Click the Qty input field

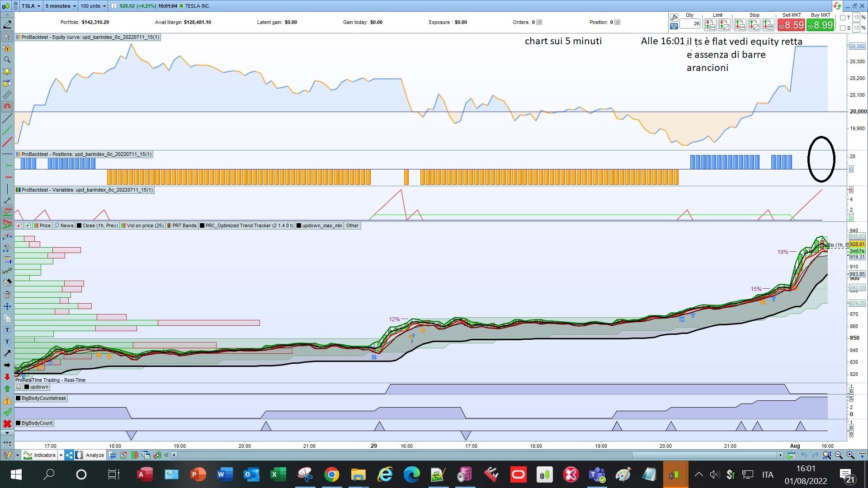coord(691,23)
